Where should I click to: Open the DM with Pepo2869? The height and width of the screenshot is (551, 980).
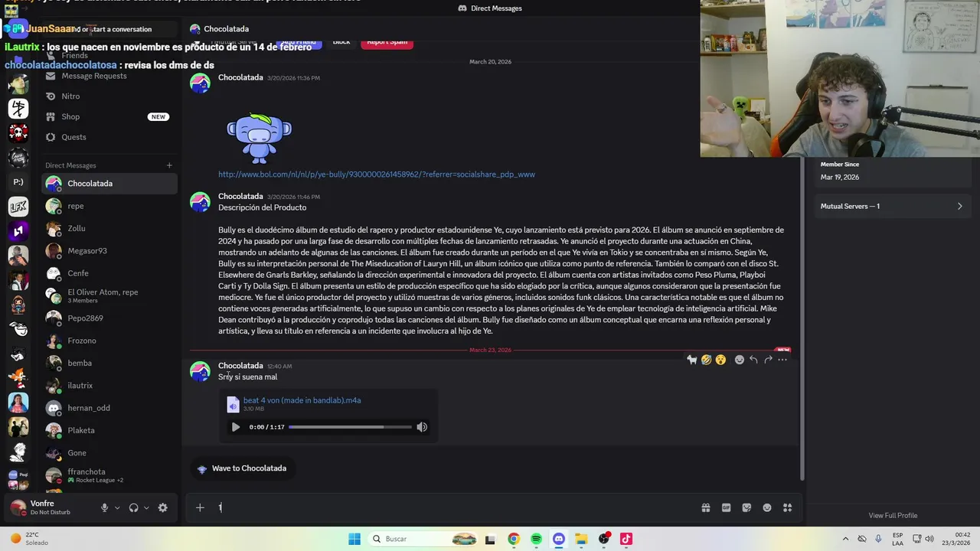tap(109, 318)
